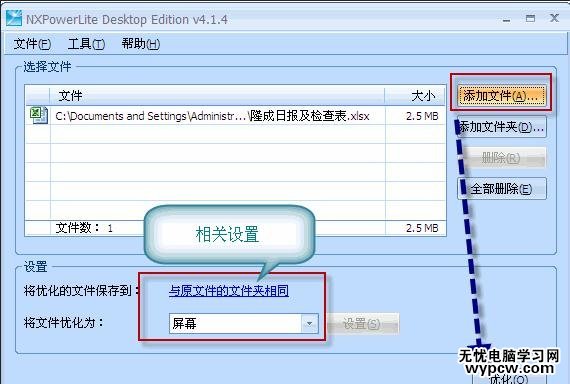Click the 添加文件(A)... button
Screen dimensions: 570x384
coord(501,96)
